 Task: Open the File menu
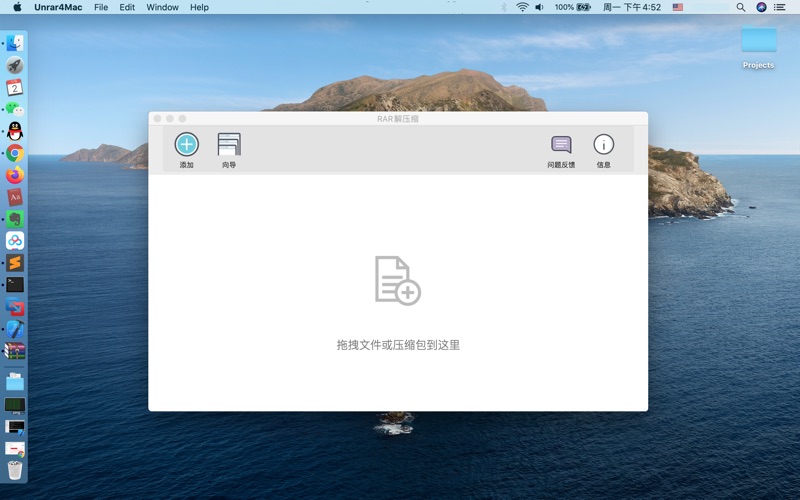(101, 7)
